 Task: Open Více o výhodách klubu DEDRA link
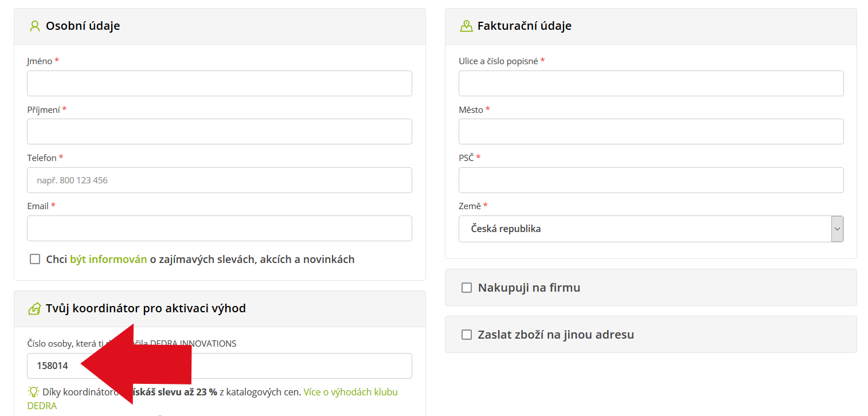350,392
